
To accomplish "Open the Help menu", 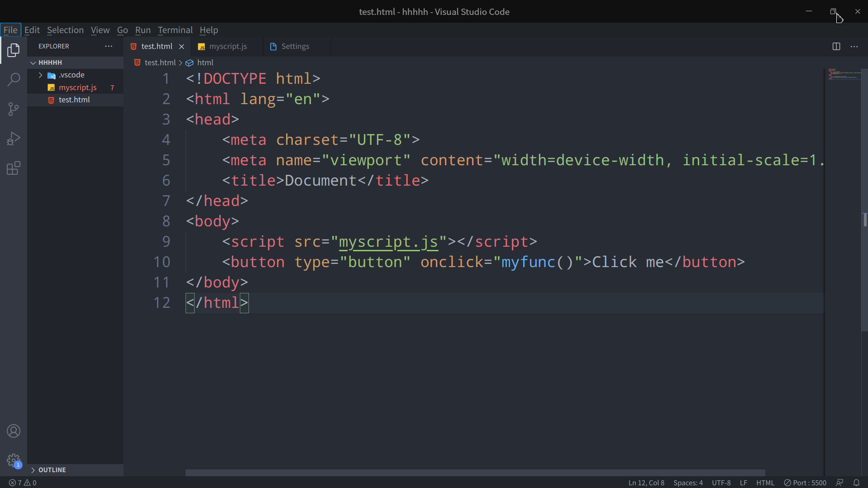I will click(x=209, y=30).
